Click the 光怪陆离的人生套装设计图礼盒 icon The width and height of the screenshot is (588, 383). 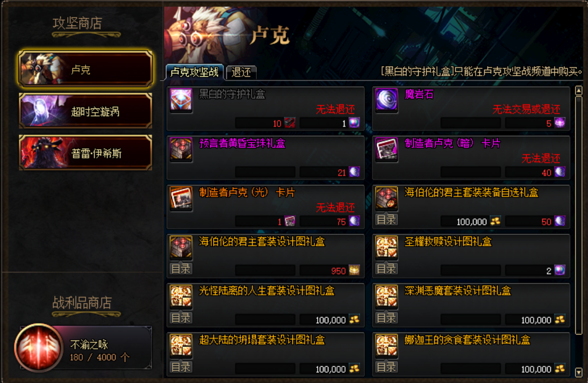181,296
